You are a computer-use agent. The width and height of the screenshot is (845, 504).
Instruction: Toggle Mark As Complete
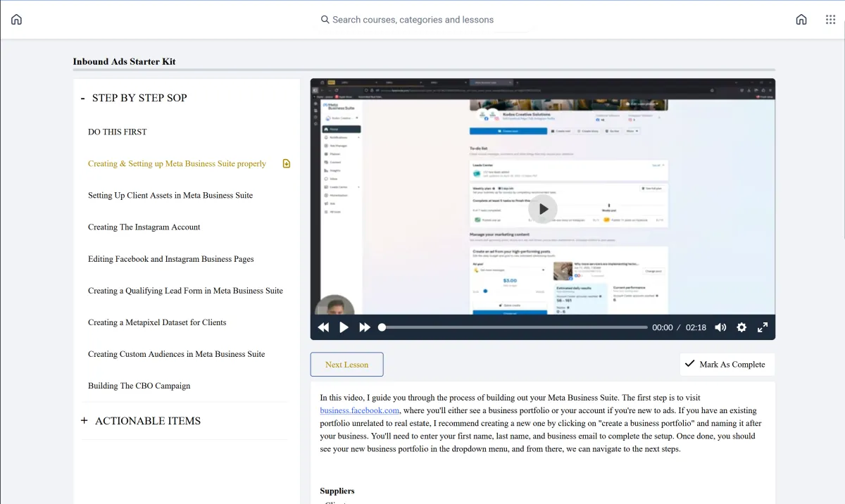(x=727, y=365)
